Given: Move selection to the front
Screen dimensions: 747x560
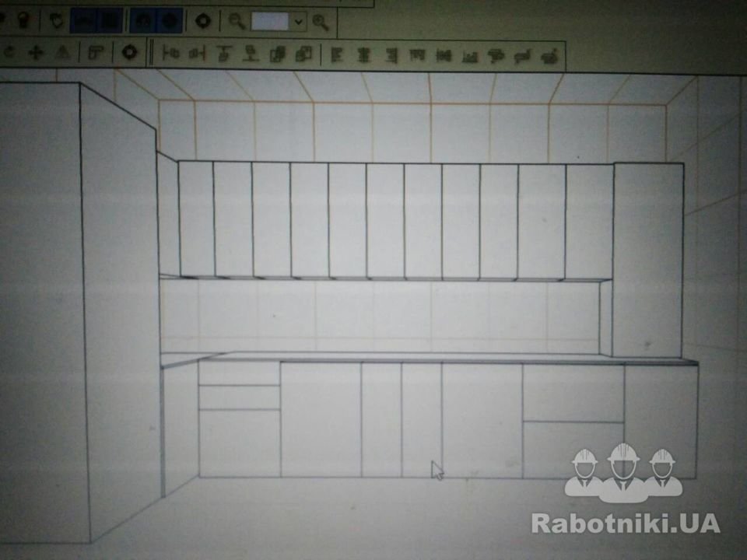Looking at the screenshot, I should point(277,54).
